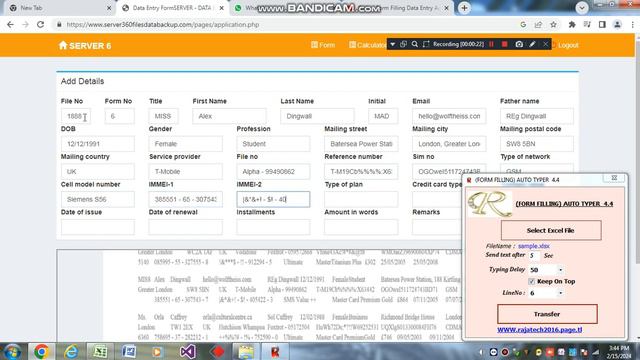Click the File No field showing 1888

coord(76,116)
